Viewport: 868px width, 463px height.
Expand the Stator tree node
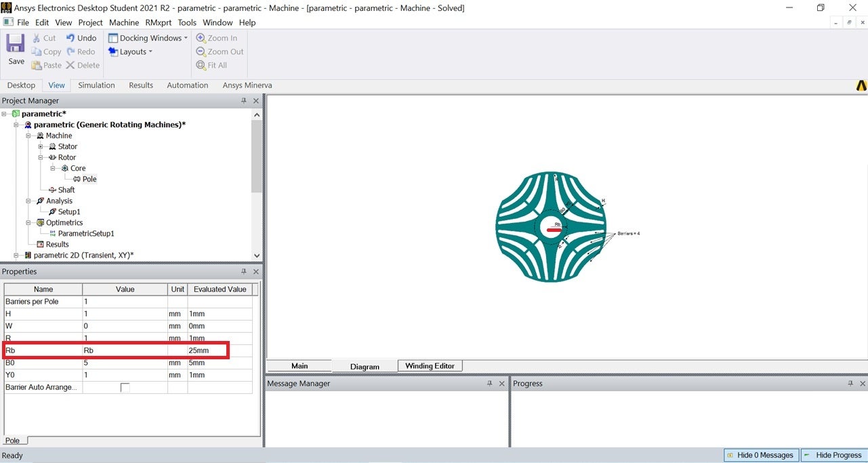click(41, 146)
